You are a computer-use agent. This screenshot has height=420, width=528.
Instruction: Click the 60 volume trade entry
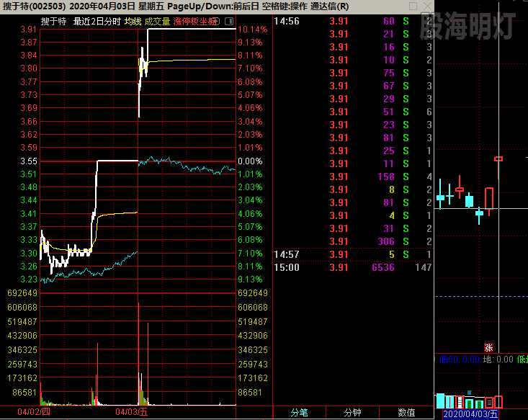[389, 21]
